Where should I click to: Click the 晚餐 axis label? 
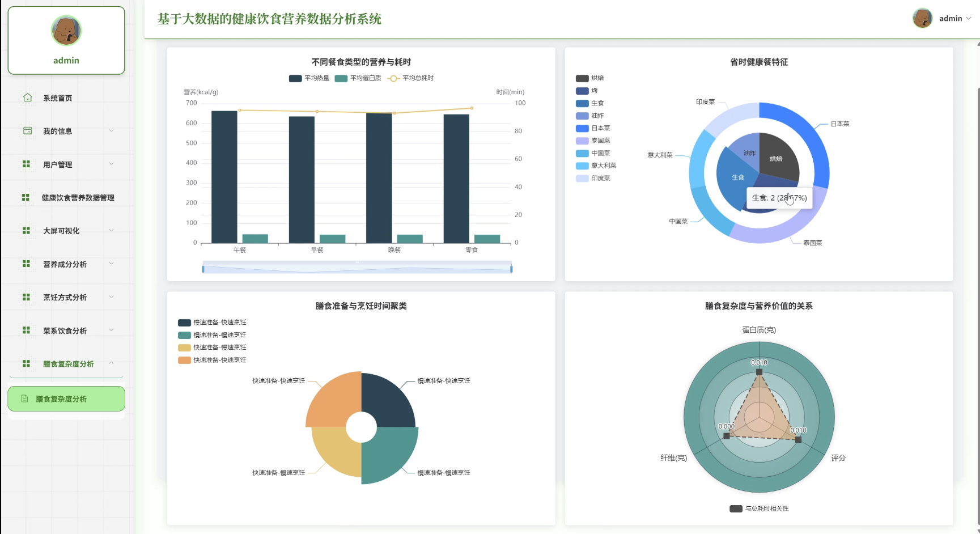pos(394,250)
